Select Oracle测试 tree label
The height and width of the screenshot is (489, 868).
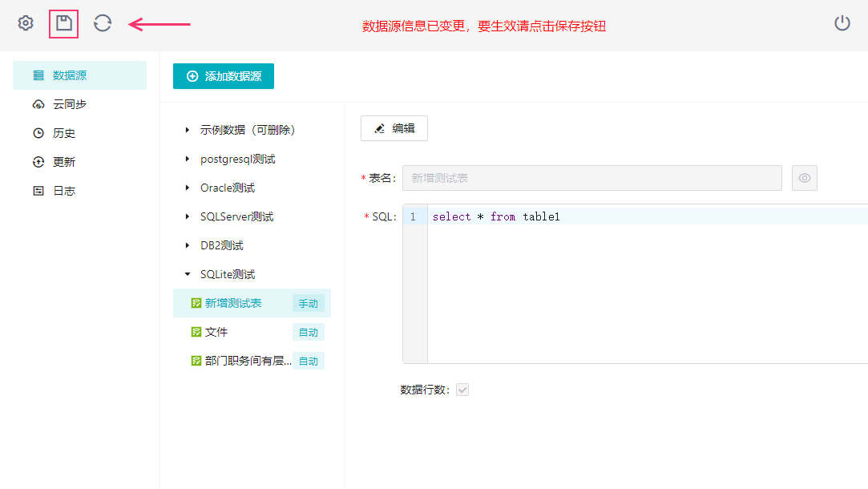(x=228, y=188)
